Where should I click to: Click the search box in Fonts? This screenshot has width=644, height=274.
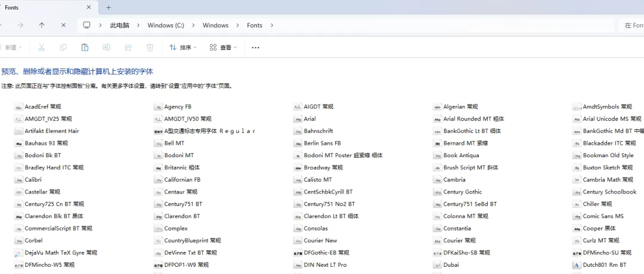point(631,26)
